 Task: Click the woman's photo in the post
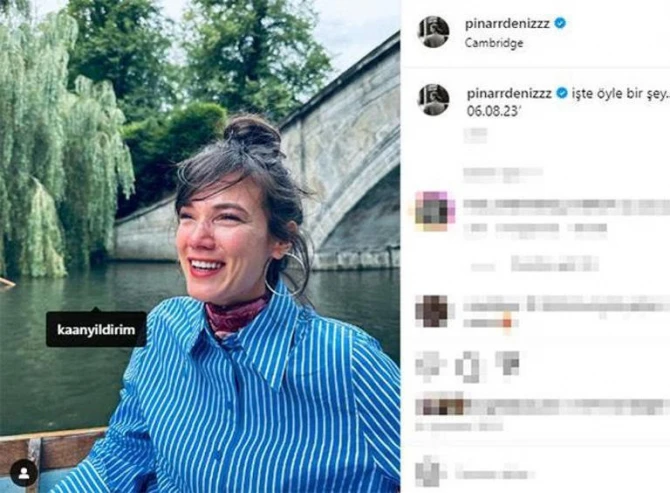click(x=200, y=246)
